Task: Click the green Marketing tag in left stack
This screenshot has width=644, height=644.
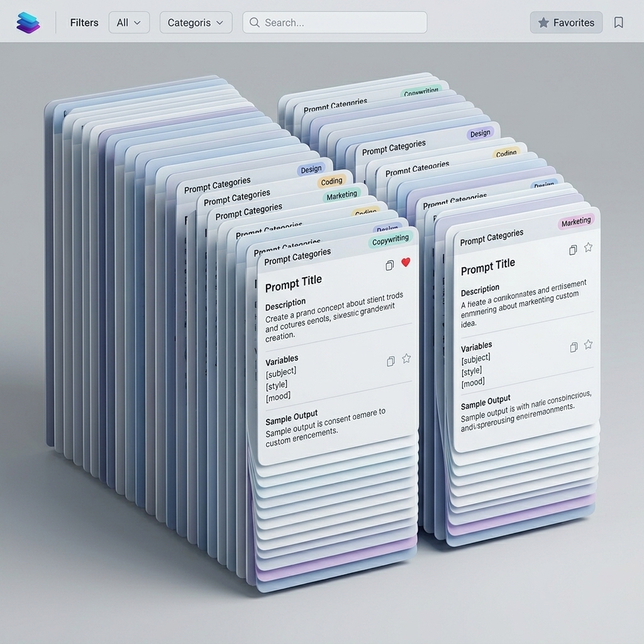Action: (341, 196)
